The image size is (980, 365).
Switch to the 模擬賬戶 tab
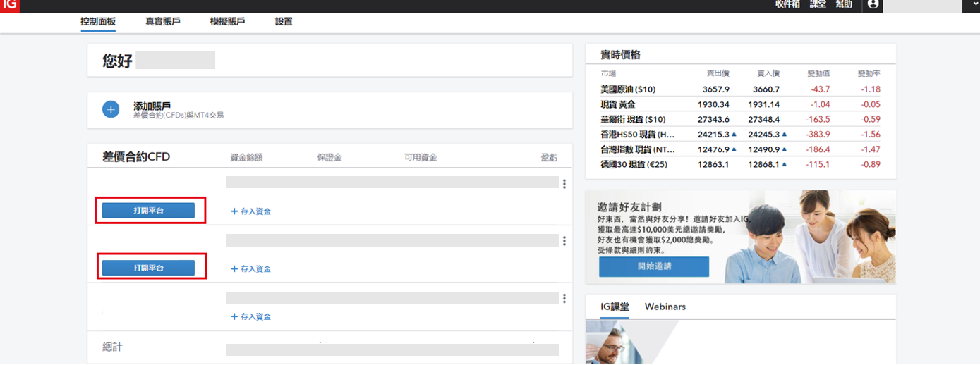228,22
